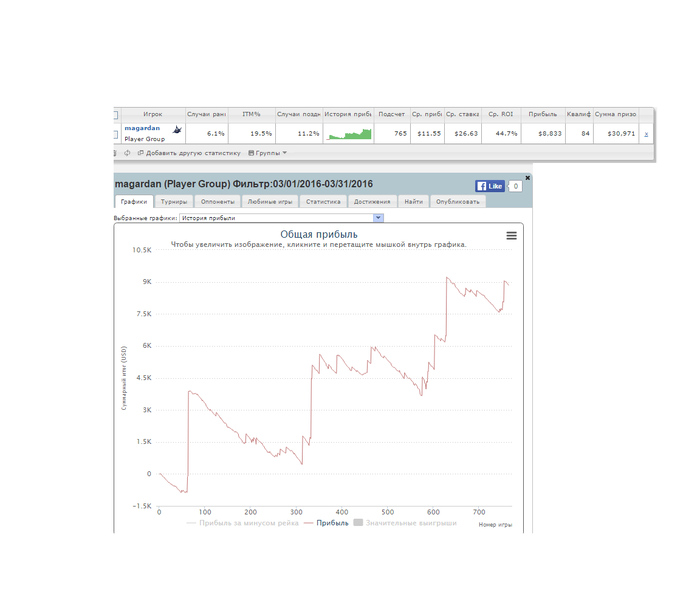
Task: Toggle the Прибыль legend series
Action: (x=326, y=523)
